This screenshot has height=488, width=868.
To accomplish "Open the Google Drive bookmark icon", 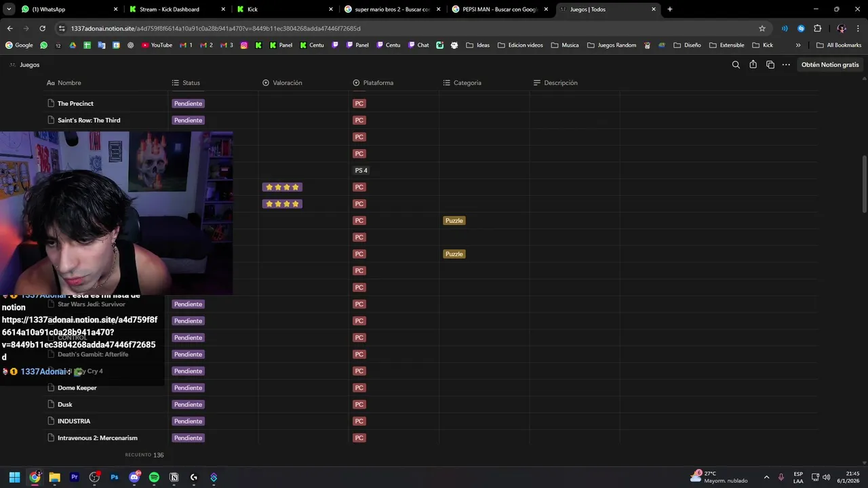I will pos(73,45).
